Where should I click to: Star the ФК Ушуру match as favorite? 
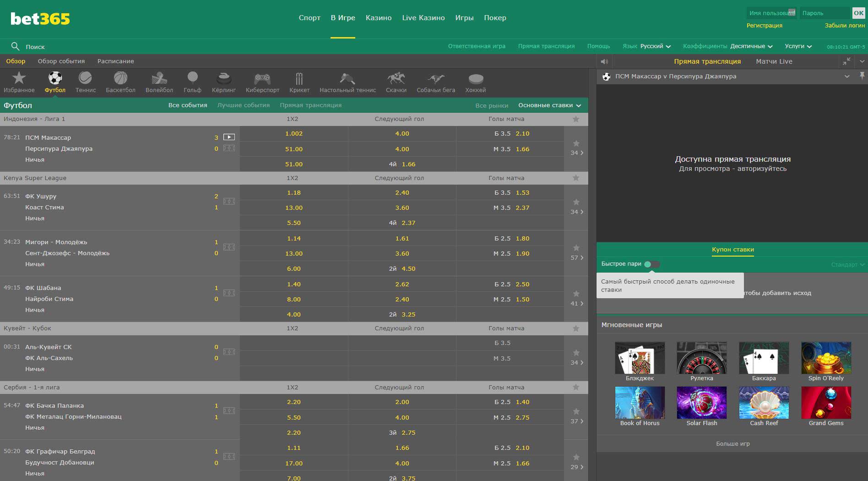coord(576,202)
